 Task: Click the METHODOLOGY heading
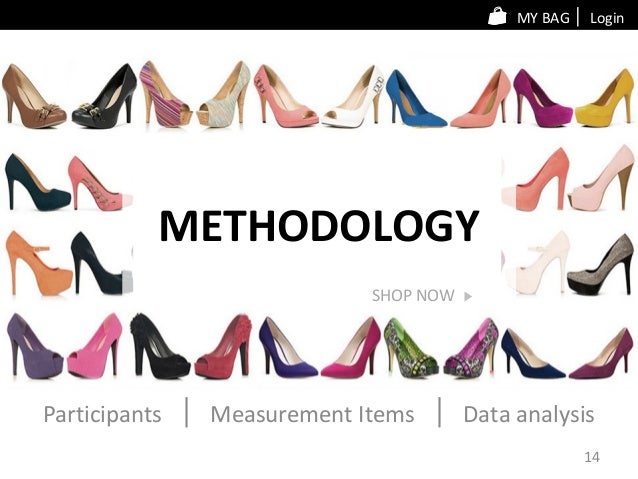tap(319, 226)
